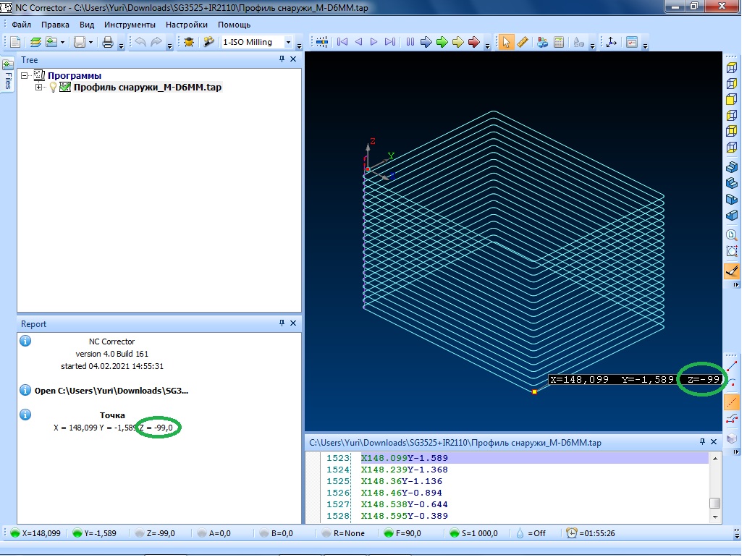Click the coordinate axes icon
This screenshot has height=560, width=747.
[611, 42]
